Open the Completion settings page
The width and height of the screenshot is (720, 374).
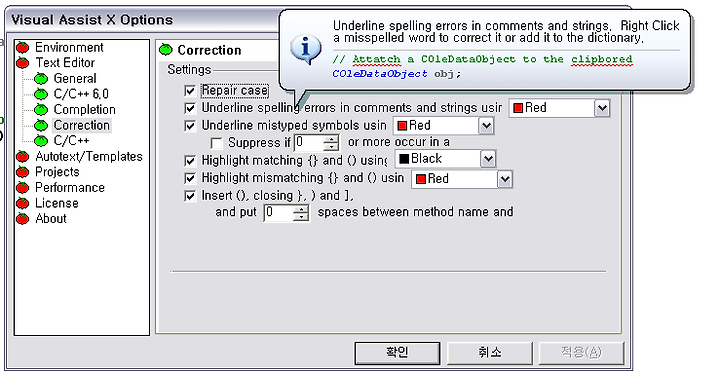(x=84, y=110)
